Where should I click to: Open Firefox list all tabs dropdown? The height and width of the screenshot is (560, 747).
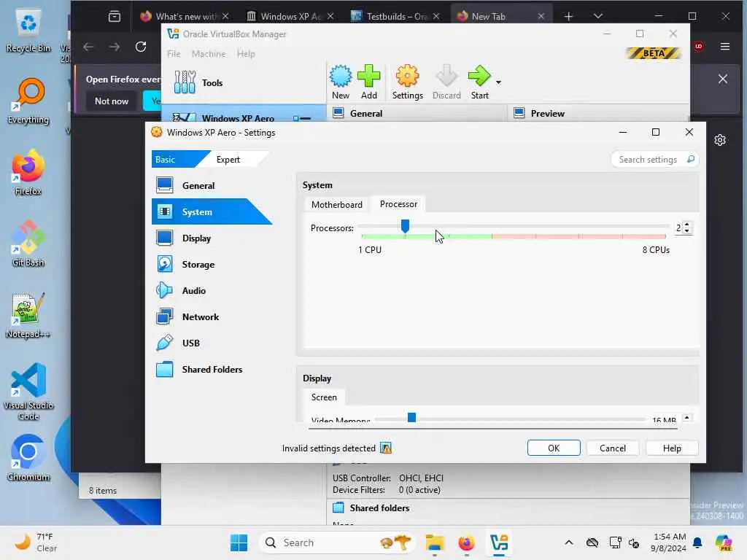pos(598,16)
